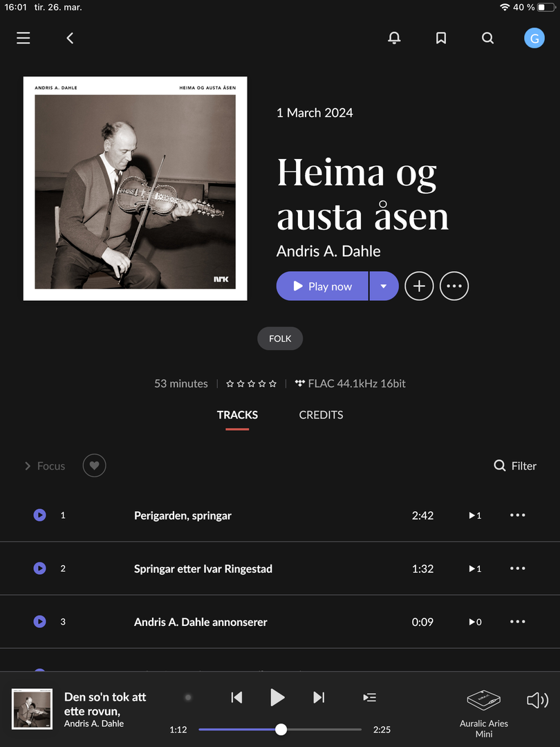Open search with the magnifier icon
This screenshot has height=747, width=560.
click(x=487, y=38)
